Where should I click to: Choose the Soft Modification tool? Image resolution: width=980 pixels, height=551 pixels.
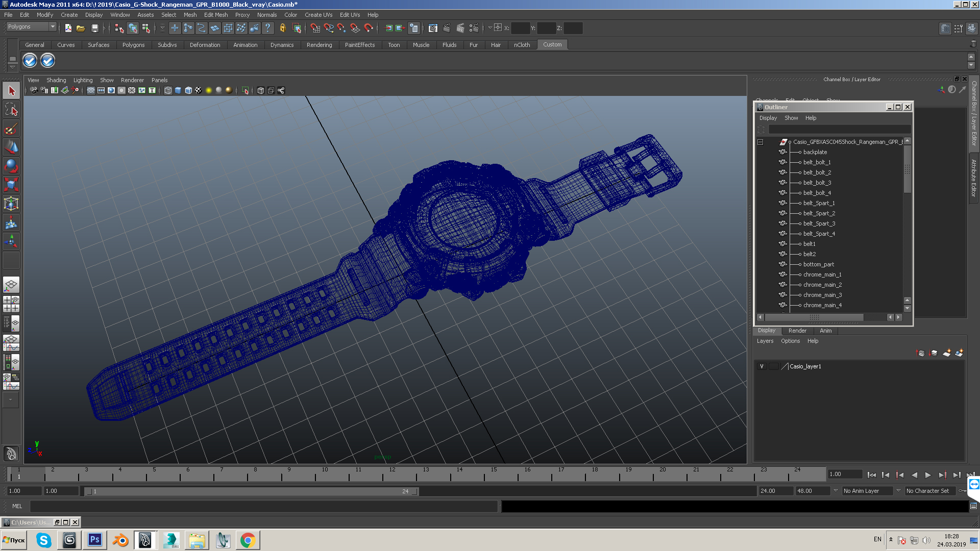[11, 222]
